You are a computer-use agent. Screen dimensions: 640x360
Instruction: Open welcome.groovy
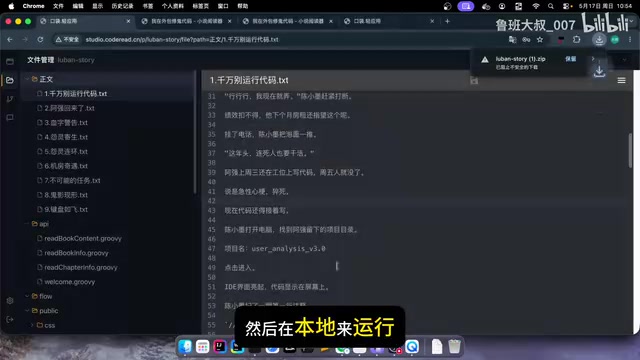tap(69, 282)
